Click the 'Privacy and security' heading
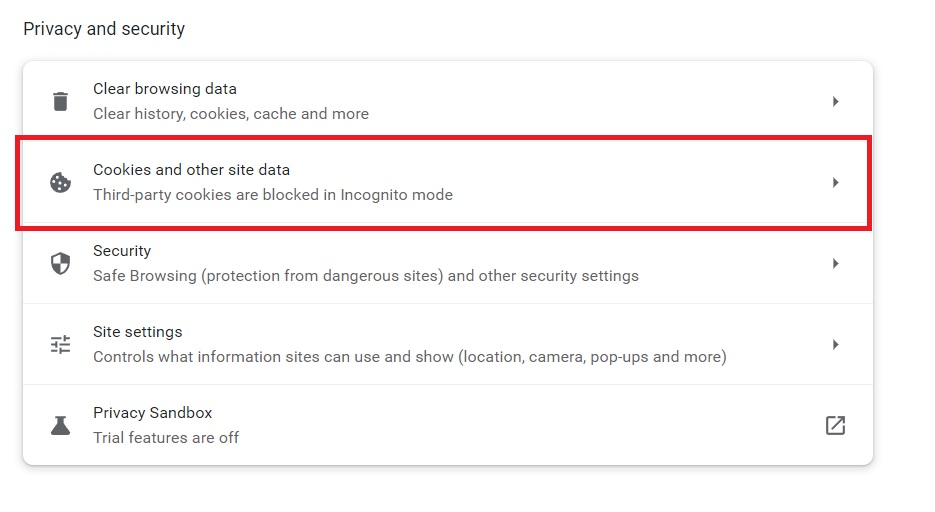935x512 pixels. (x=104, y=29)
